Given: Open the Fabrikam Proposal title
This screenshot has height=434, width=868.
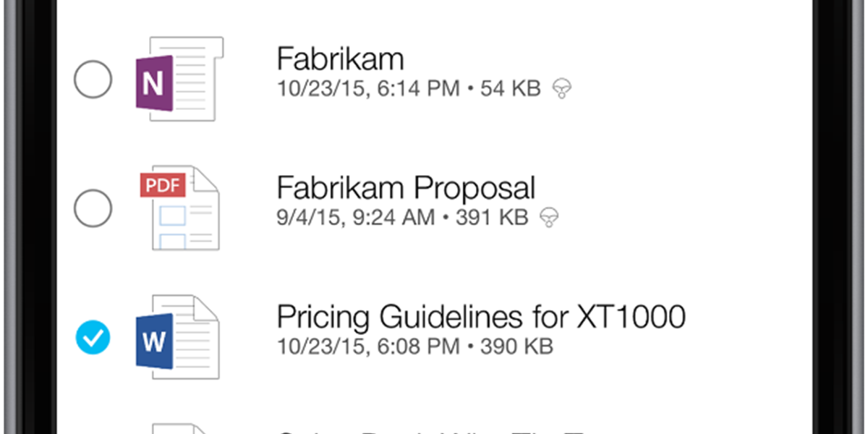Looking at the screenshot, I should (x=406, y=188).
